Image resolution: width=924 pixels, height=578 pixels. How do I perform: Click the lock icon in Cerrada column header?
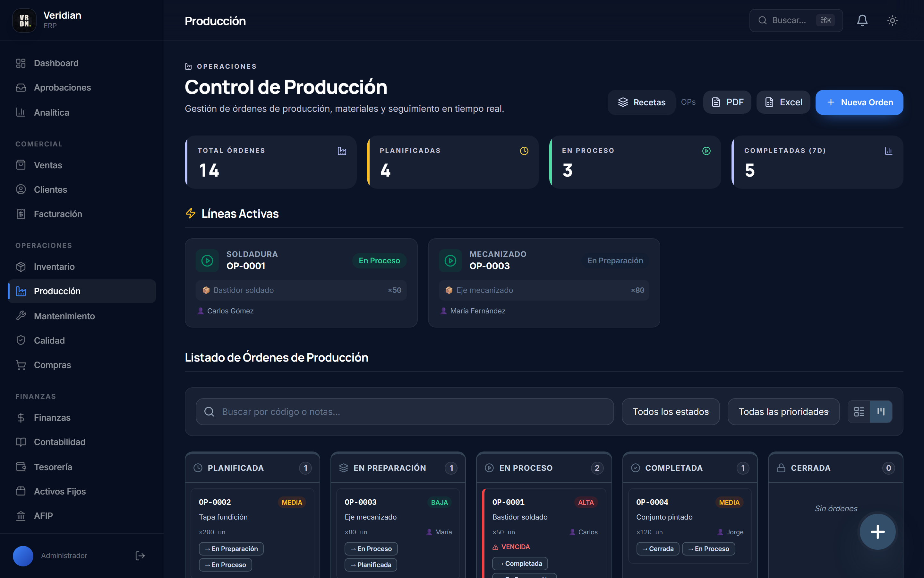click(781, 468)
